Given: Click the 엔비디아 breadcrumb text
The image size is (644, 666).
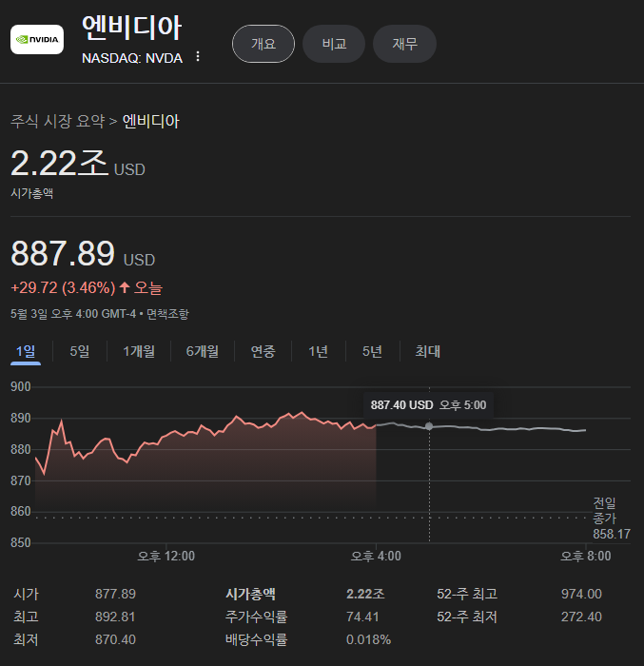Looking at the screenshot, I should pyautogui.click(x=151, y=122).
